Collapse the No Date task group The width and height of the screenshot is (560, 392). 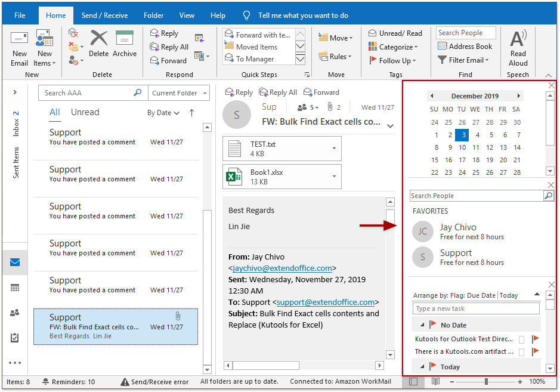tap(423, 325)
